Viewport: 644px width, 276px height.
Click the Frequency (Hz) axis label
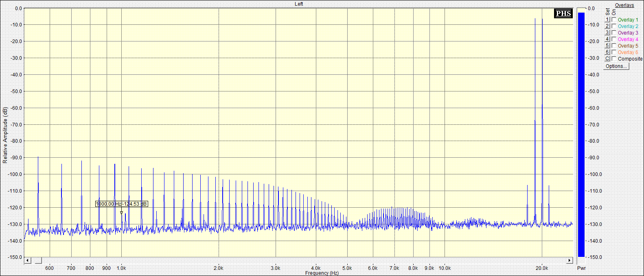[322, 273]
